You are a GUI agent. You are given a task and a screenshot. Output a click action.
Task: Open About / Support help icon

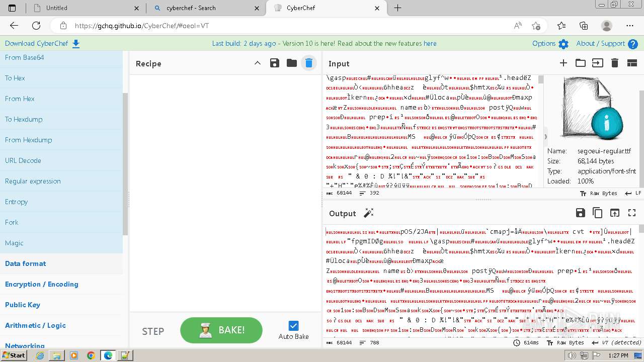coord(633,44)
